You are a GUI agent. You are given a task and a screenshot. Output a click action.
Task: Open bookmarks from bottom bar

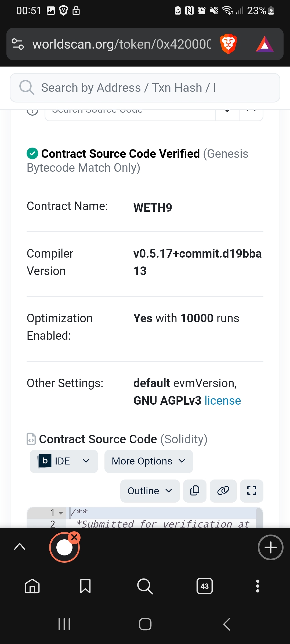point(85,586)
